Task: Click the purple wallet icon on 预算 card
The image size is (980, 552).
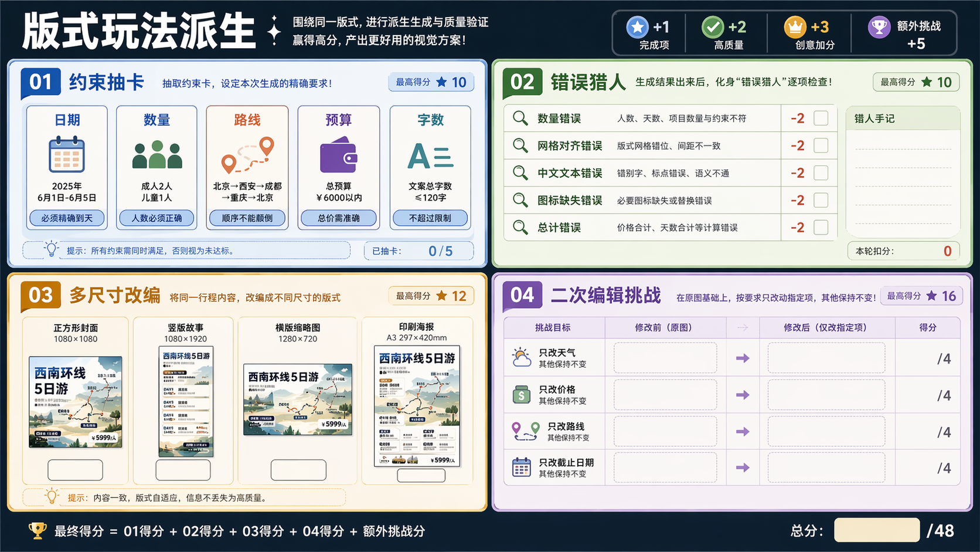Action: click(339, 155)
